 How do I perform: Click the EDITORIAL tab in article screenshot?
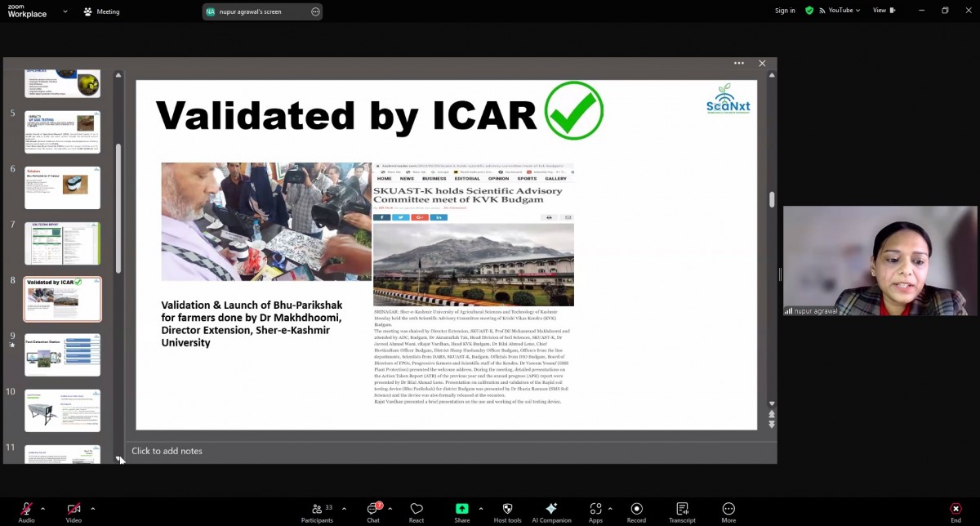coord(467,178)
